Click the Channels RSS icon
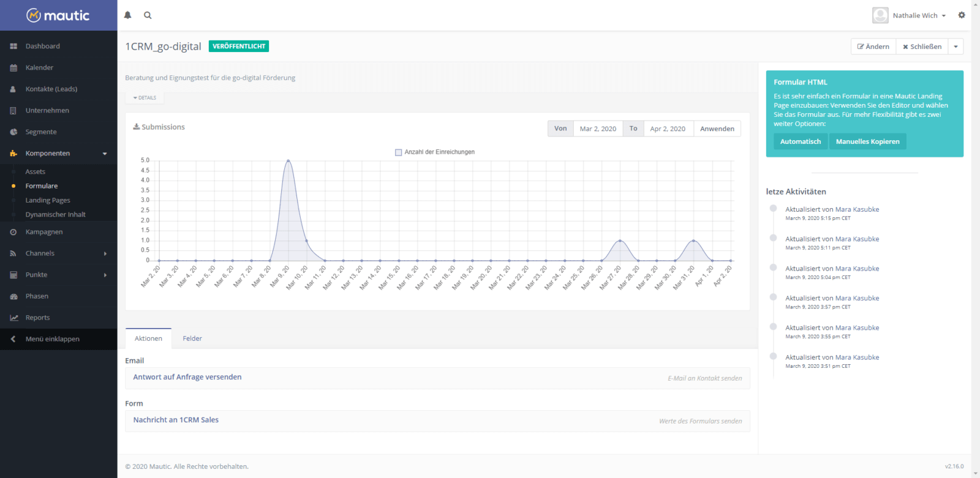 [x=13, y=253]
